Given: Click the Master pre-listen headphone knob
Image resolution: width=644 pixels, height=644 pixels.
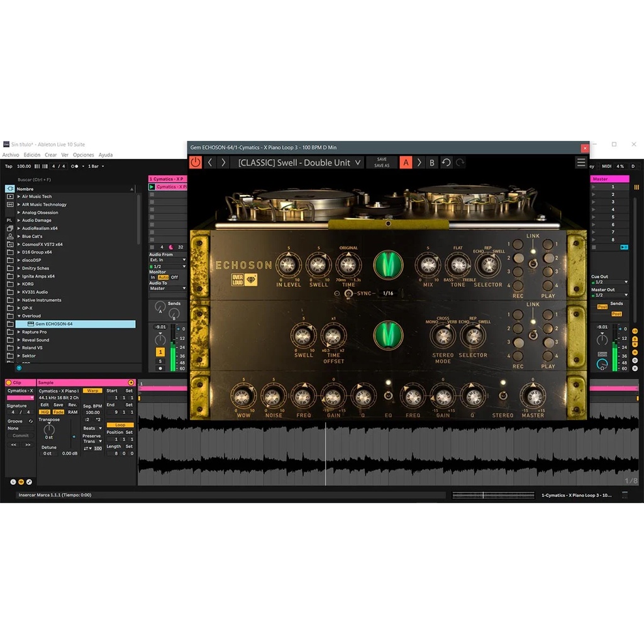Looking at the screenshot, I should pyautogui.click(x=602, y=364).
